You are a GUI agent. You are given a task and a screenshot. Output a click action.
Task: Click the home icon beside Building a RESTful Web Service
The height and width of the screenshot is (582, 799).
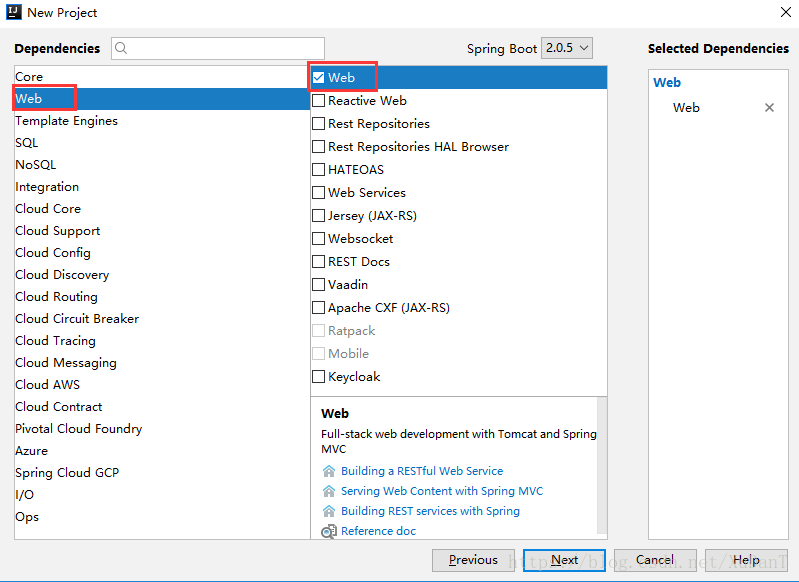pyautogui.click(x=329, y=471)
